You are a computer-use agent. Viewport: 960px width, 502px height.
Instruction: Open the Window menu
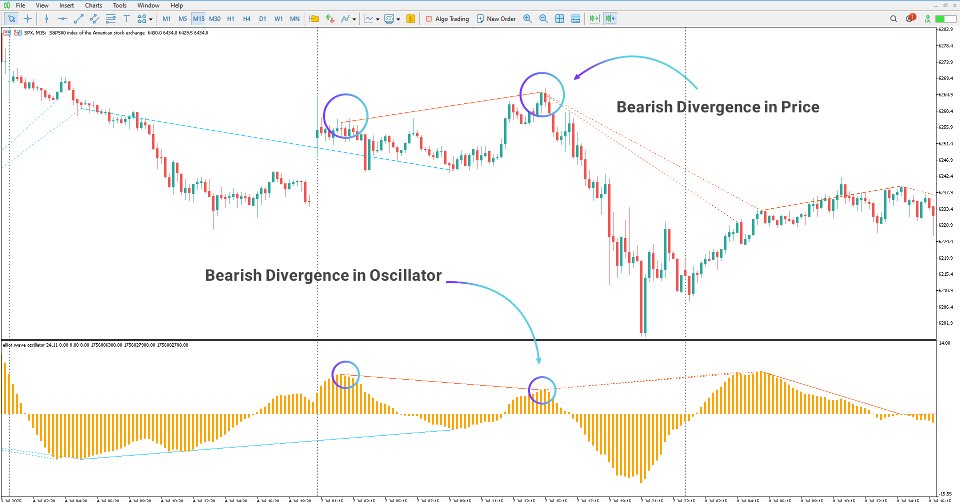pyautogui.click(x=148, y=6)
